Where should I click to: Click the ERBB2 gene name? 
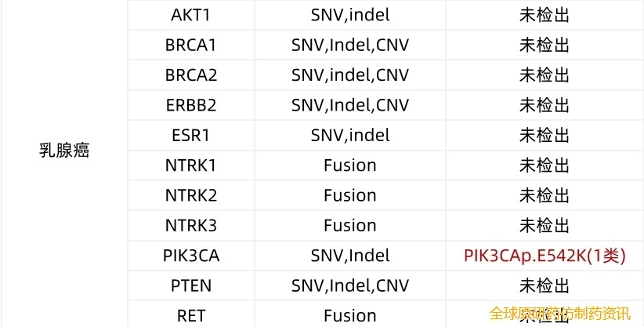point(191,105)
